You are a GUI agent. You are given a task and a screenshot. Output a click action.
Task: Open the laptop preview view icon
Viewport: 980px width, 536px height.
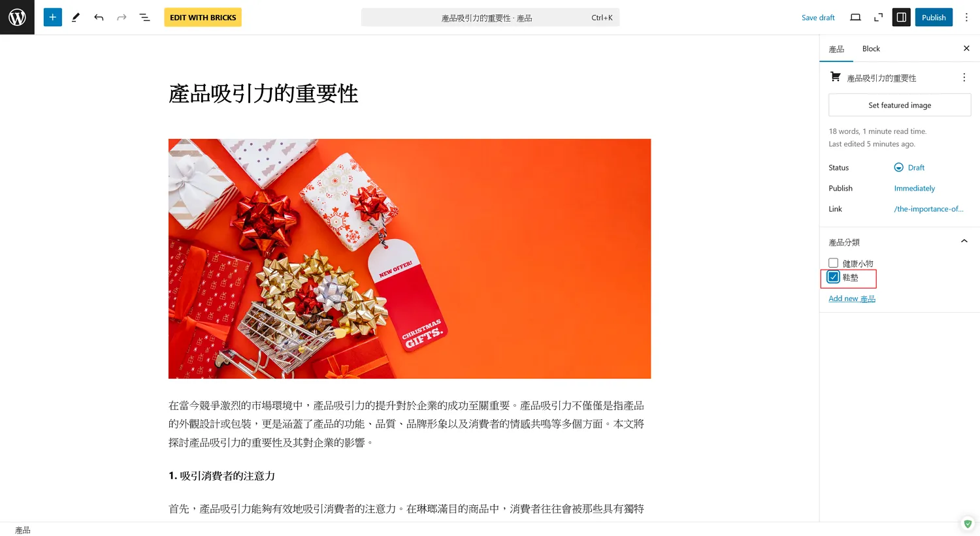coord(855,18)
